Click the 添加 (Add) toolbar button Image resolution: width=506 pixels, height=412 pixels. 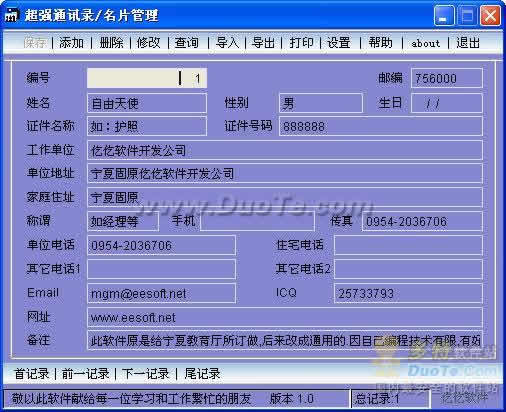[x=71, y=43]
